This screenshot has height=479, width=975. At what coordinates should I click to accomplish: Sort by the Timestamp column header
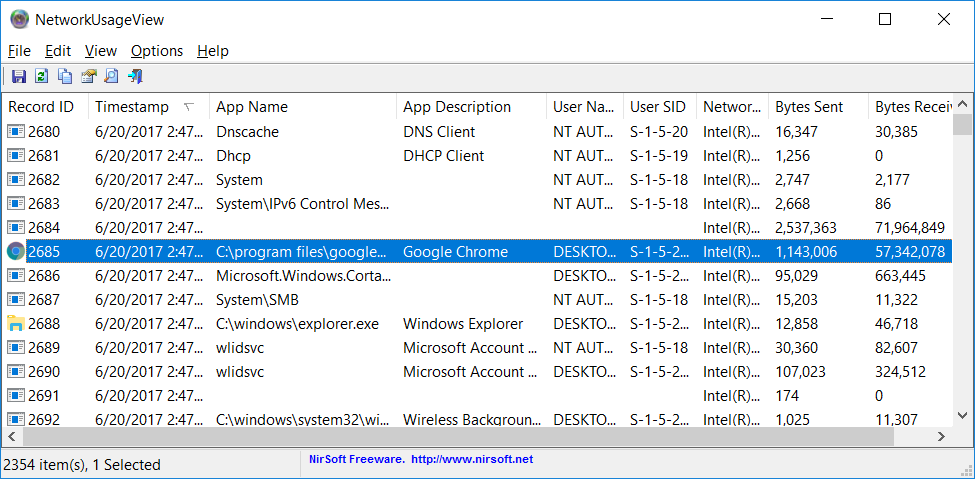click(132, 107)
